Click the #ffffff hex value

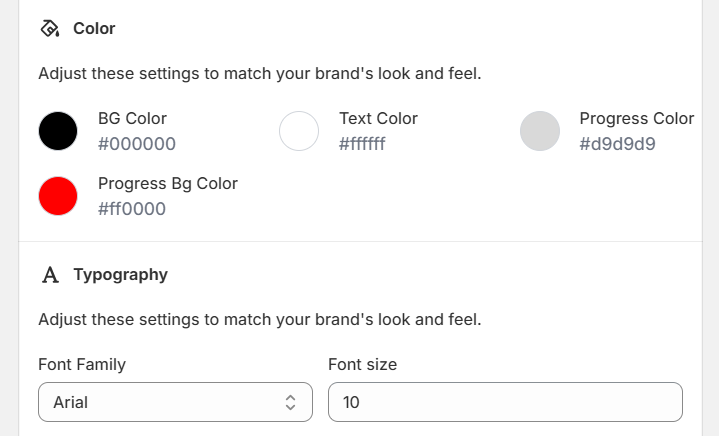point(362,144)
